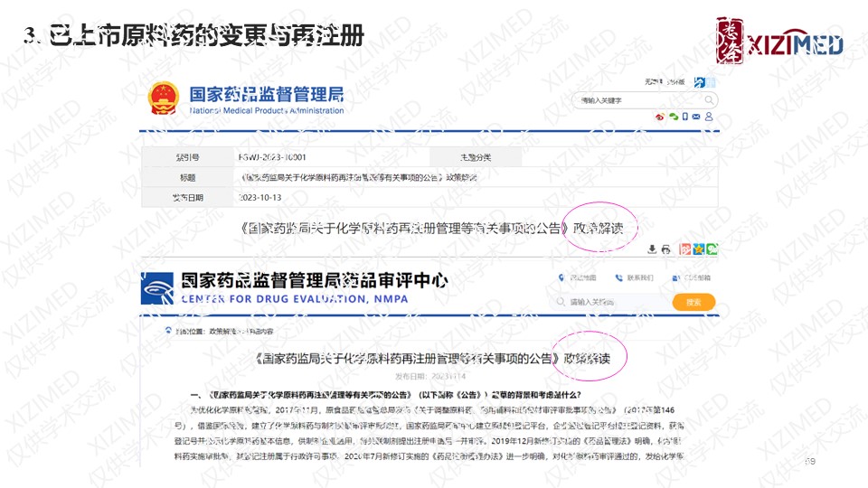Share via the green WeChat icon by print

[x=712, y=249]
